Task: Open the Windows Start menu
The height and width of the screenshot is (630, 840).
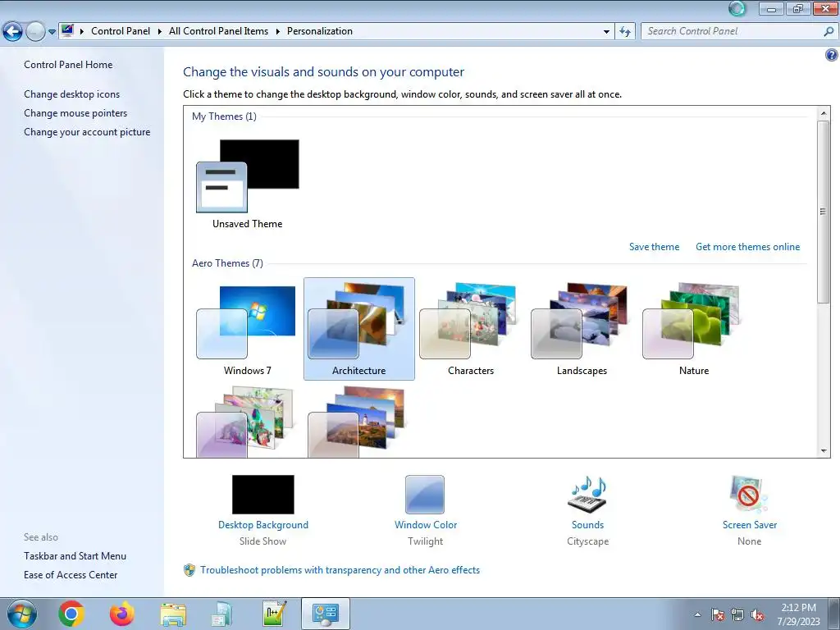Action: tap(22, 614)
